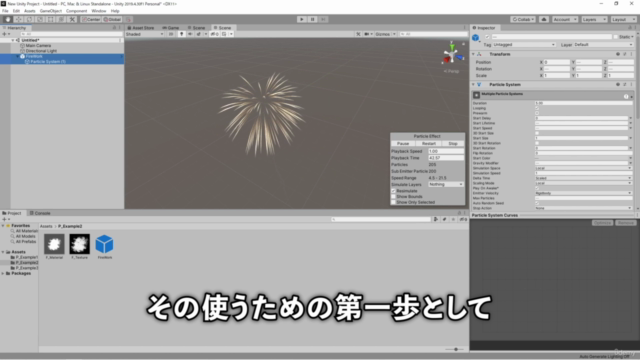Viewport: 640px width, 360px height.
Task: Open Shaded draw mode dropdown
Action: click(x=144, y=34)
